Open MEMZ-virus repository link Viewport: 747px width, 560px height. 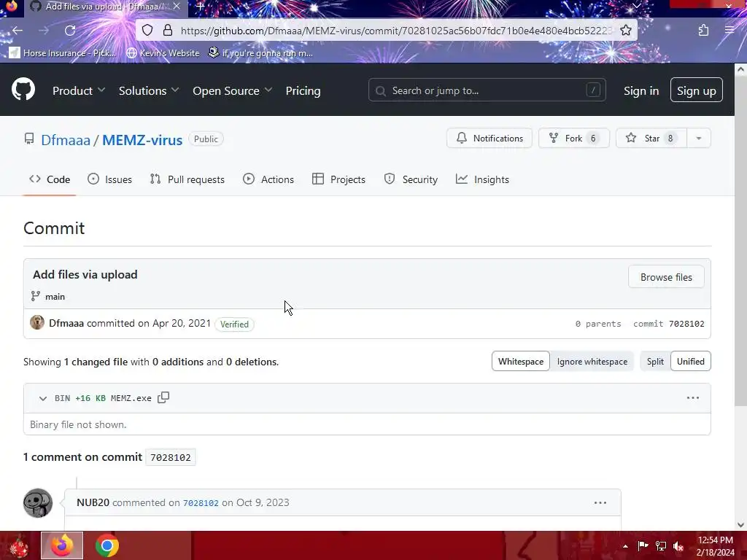142,140
